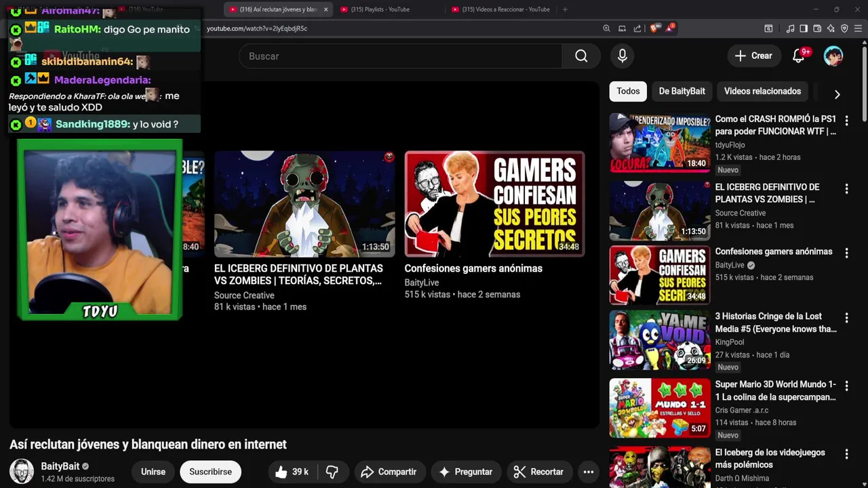This screenshot has height=488, width=868.
Task: Click the Buscar search field
Action: coord(400,56)
